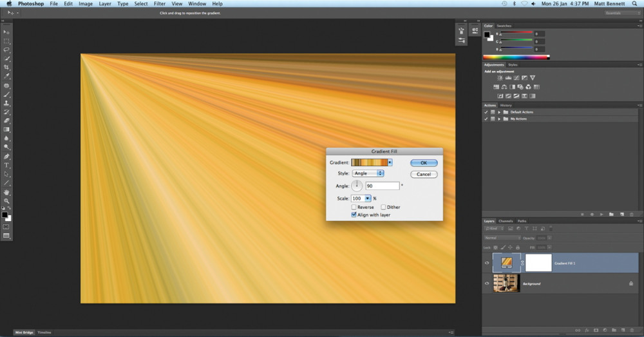Screen dimensions: 644x337
Task: Add a Color Balance adjustment
Action: coord(504,87)
